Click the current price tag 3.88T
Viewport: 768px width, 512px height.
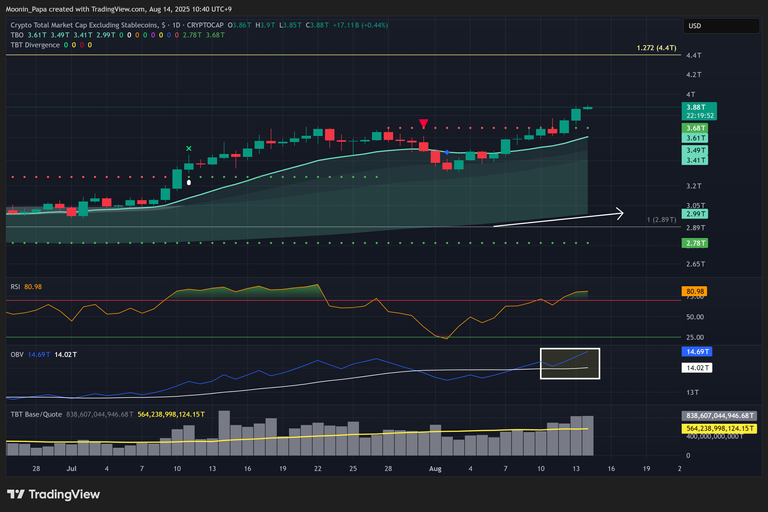click(699, 111)
